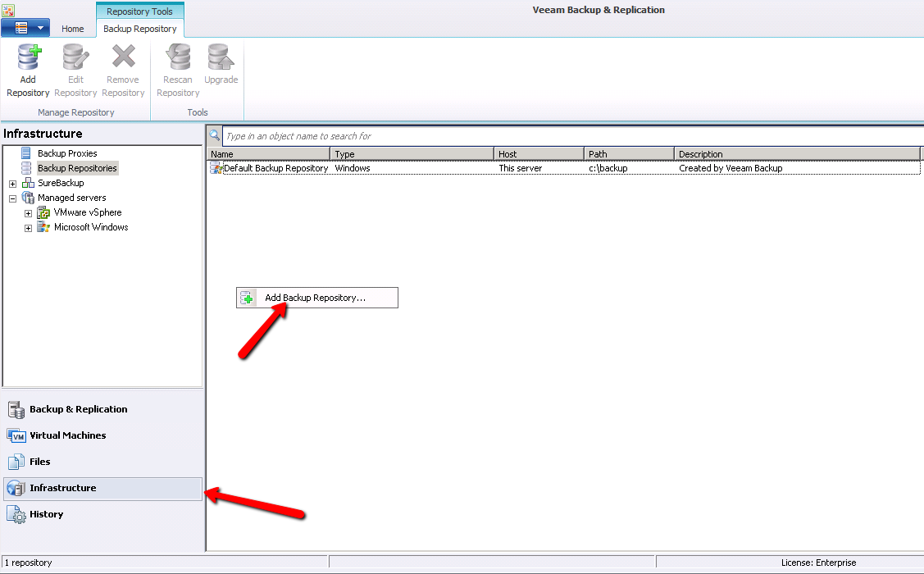The height and width of the screenshot is (574, 924).
Task: Click the Microsoft Windows tree icon
Action: [43, 227]
